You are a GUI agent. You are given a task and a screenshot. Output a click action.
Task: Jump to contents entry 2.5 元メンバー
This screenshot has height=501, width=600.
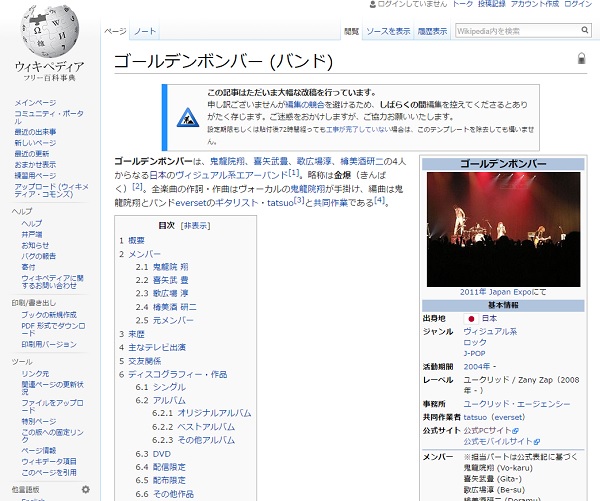pos(165,320)
